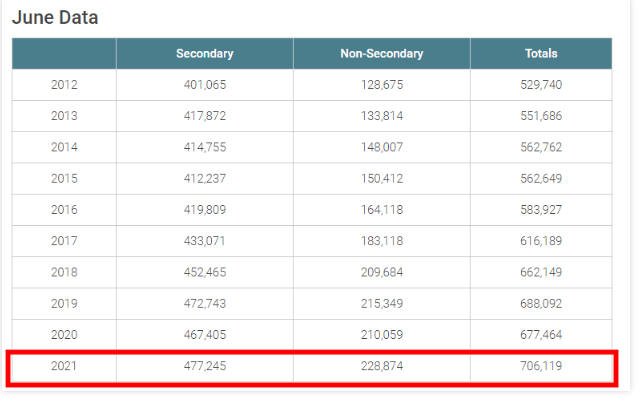Viewport: 640px width, 398px height.
Task: Click Non-Secondary value 209,684
Action: (x=382, y=272)
